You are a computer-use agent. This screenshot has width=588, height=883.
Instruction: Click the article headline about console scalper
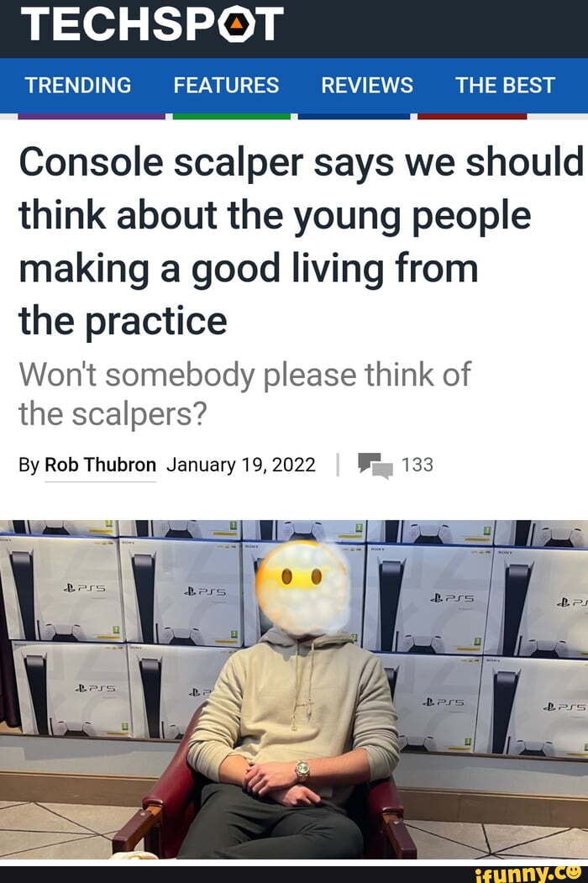[x=301, y=241]
